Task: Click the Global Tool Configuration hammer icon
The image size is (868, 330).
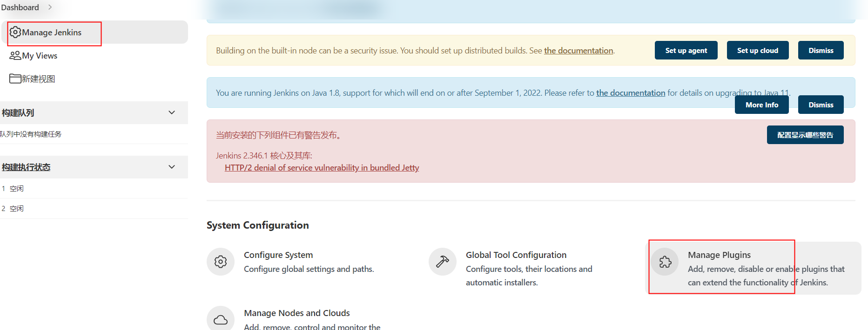Action: click(443, 262)
